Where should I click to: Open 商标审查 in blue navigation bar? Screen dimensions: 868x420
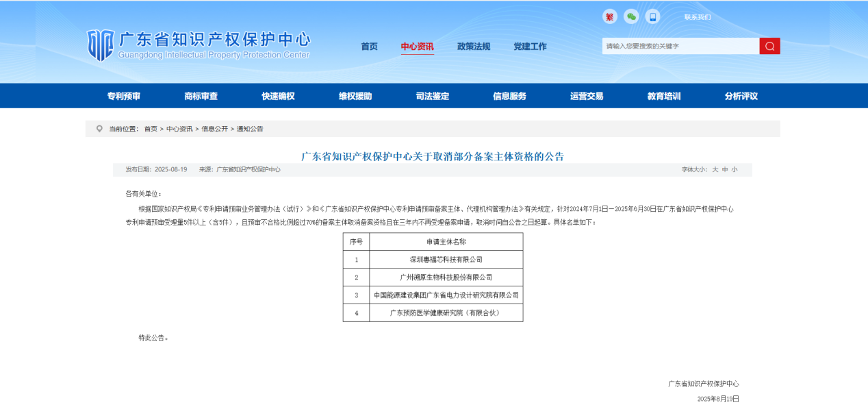click(201, 96)
